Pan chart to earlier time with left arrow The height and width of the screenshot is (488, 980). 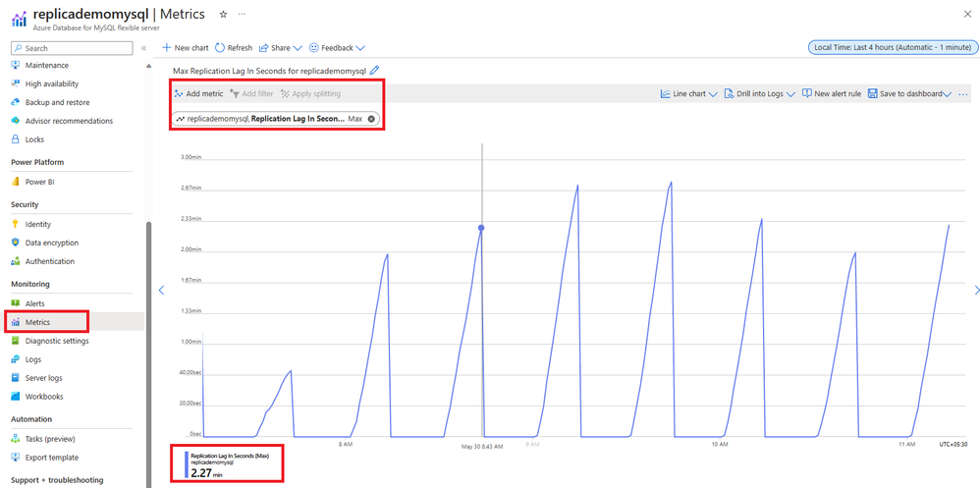[161, 290]
